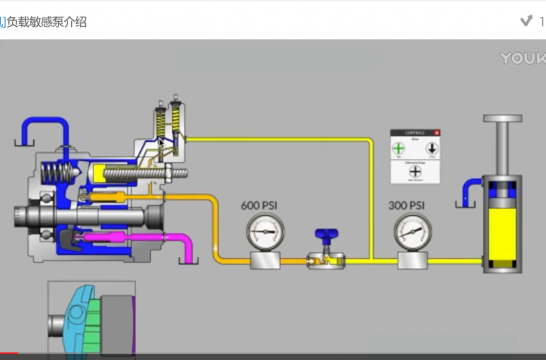Image resolution: width=546 pixels, height=360 pixels.
Task: Click the black plus button in Controls panel
Action: [x=415, y=172]
